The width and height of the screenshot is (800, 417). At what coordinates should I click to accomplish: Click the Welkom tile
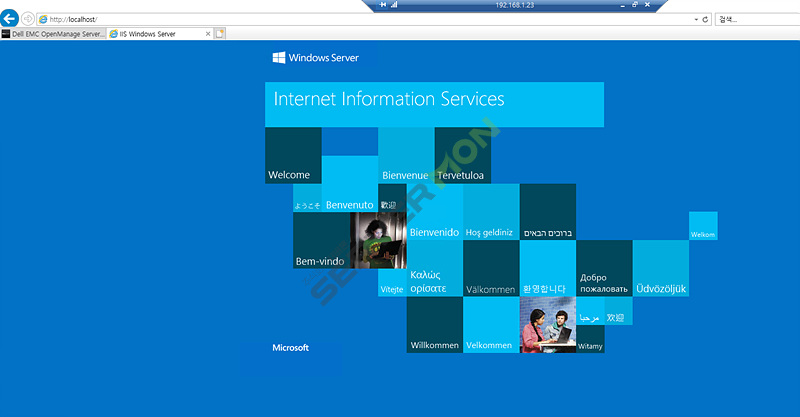point(703,226)
